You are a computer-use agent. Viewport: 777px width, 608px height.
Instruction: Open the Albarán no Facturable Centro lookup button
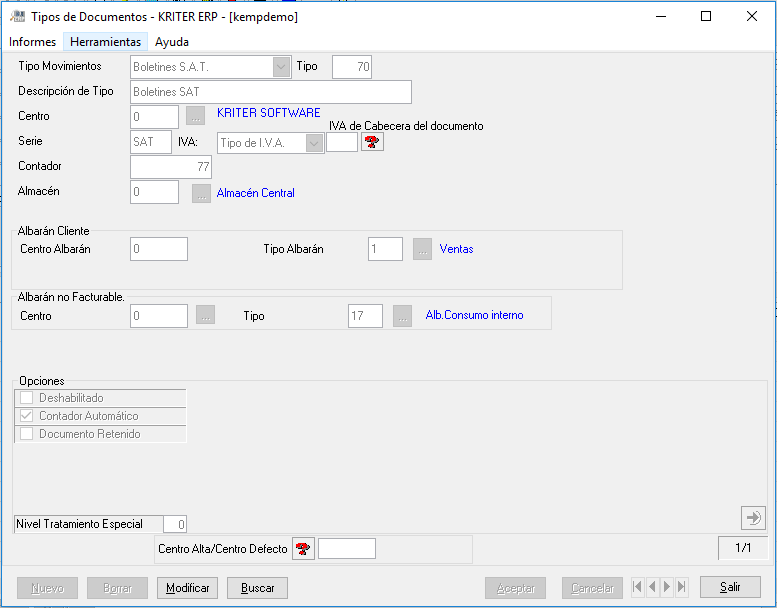pyautogui.click(x=205, y=316)
